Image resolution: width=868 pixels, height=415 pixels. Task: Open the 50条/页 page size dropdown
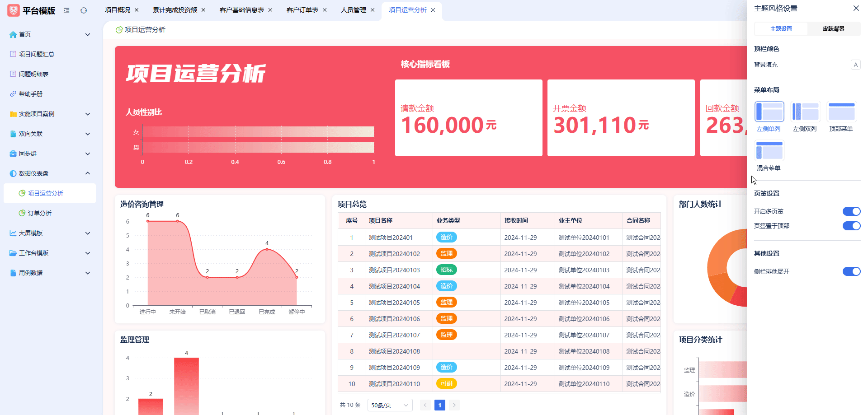390,405
